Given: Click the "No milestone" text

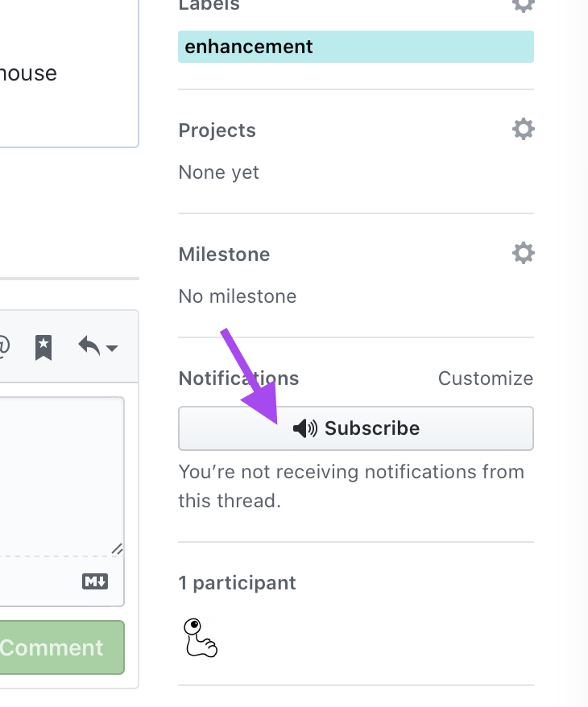Looking at the screenshot, I should [238, 296].
